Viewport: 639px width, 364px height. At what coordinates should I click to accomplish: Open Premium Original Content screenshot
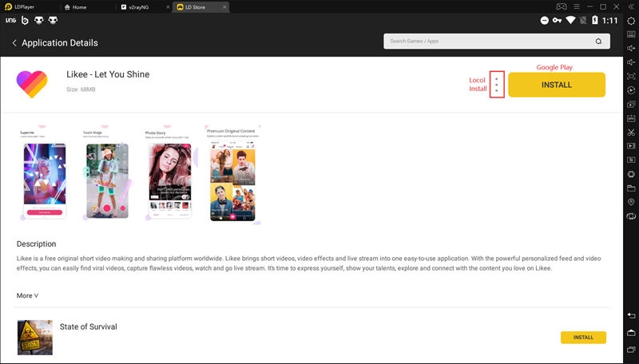(x=232, y=175)
